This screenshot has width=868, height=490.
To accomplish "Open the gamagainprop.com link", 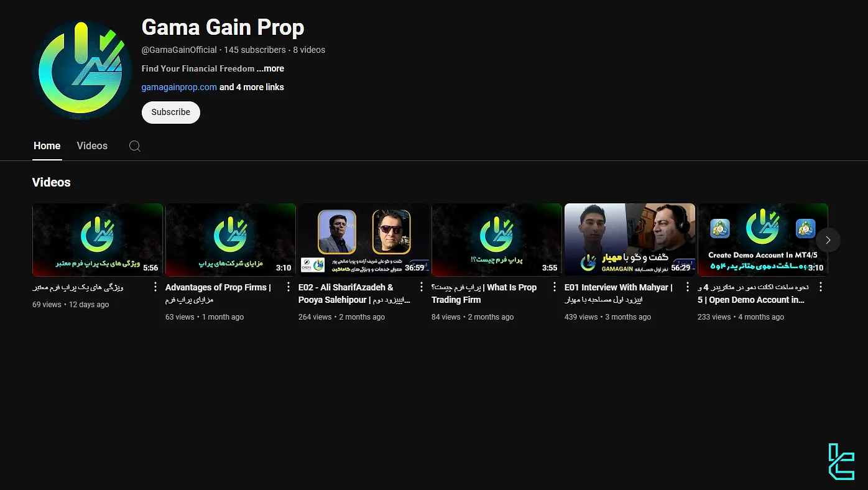I will click(x=179, y=87).
